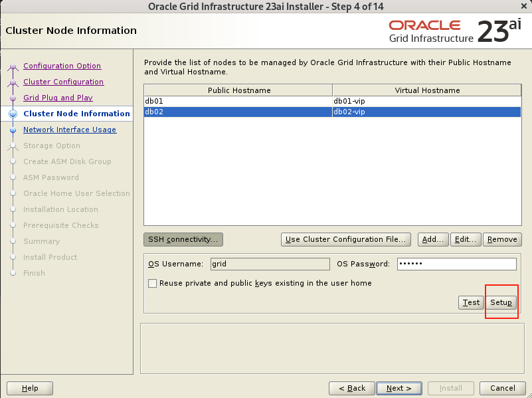
Task: Remove the selected node
Action: [502, 239]
